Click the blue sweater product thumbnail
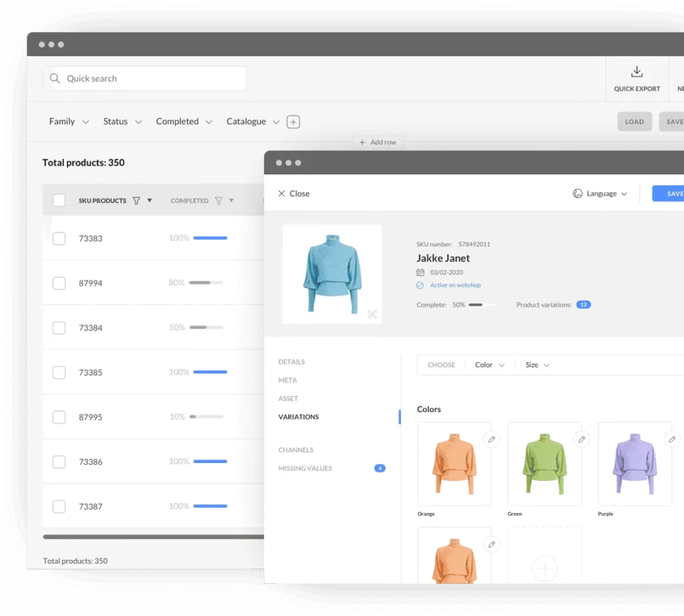This screenshot has width=684, height=616. pyautogui.click(x=332, y=274)
